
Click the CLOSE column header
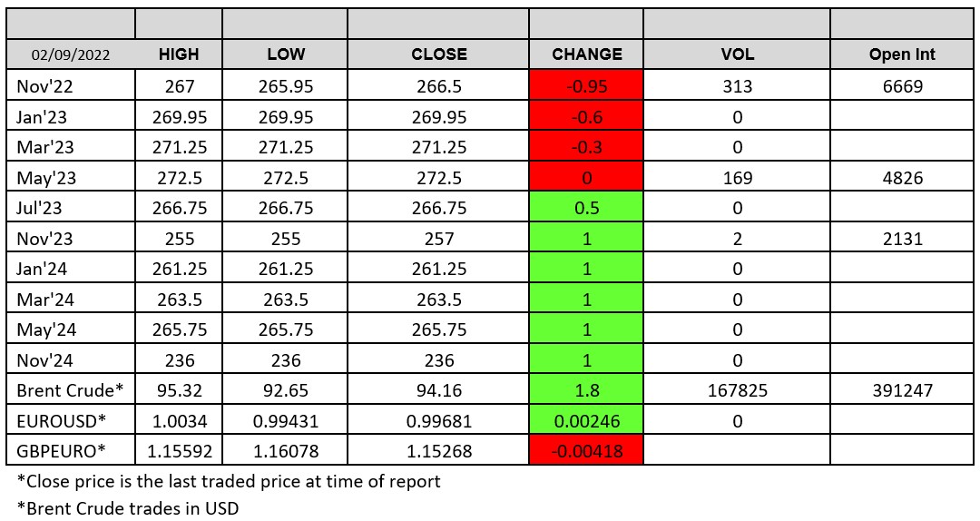point(438,54)
